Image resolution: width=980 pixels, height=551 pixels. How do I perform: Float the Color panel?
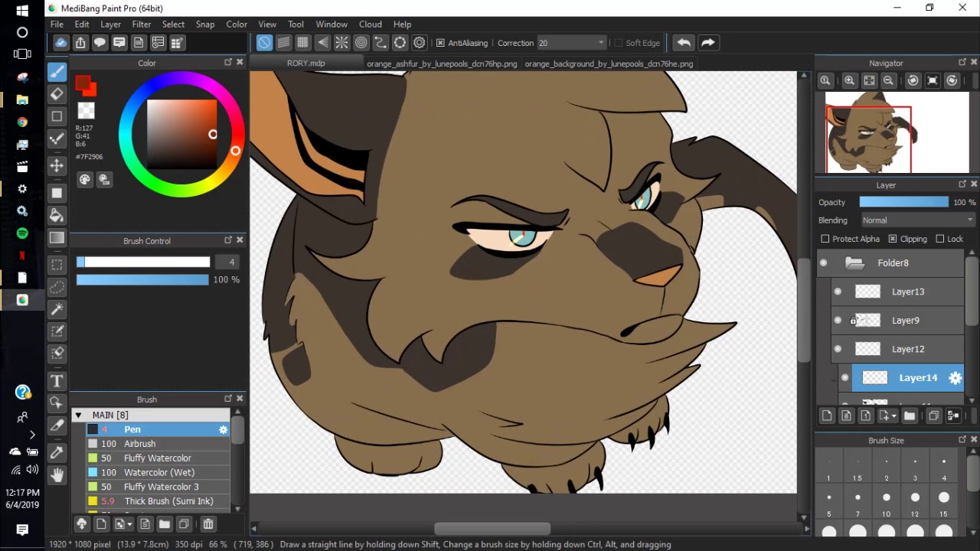tap(228, 63)
